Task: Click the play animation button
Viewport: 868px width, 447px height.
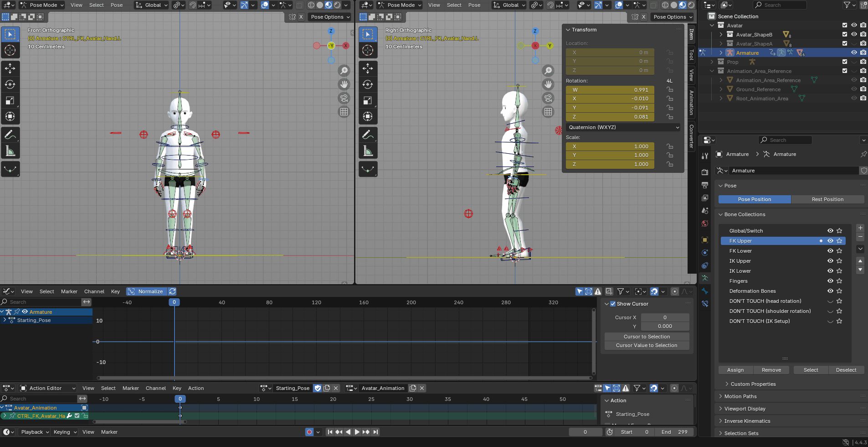Action: pos(357,432)
